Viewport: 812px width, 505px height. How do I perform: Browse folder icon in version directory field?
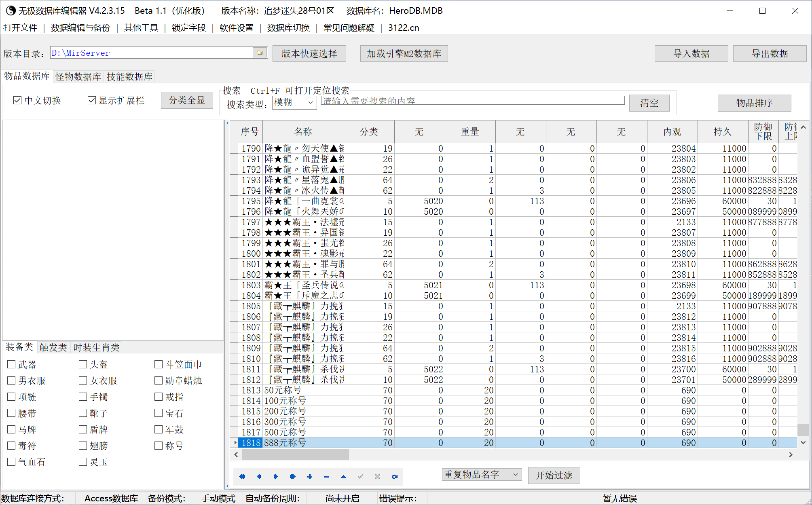click(x=260, y=53)
